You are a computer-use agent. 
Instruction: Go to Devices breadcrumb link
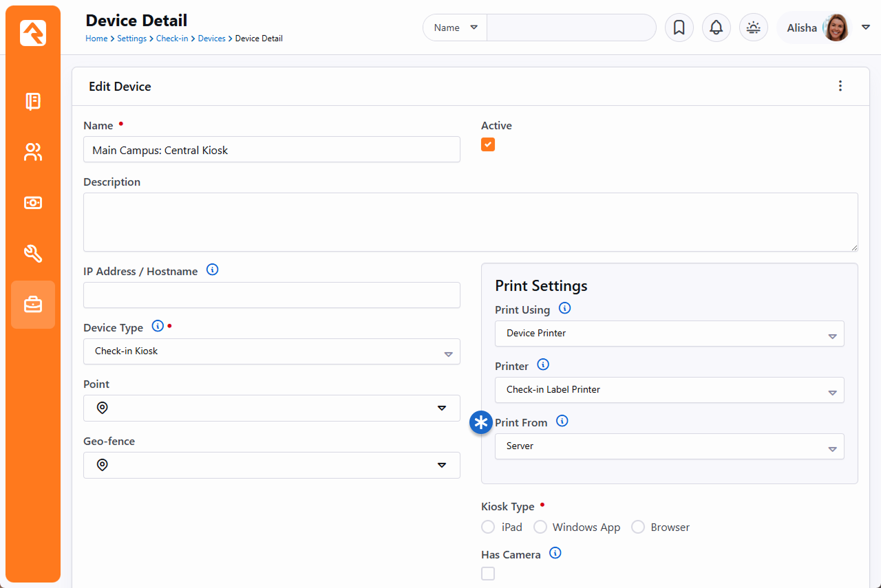211,39
